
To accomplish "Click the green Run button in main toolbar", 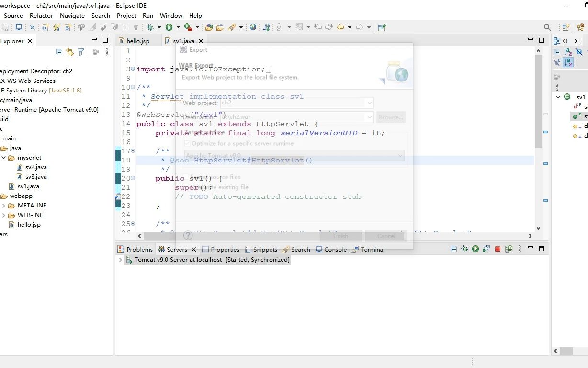I will 169,28.
